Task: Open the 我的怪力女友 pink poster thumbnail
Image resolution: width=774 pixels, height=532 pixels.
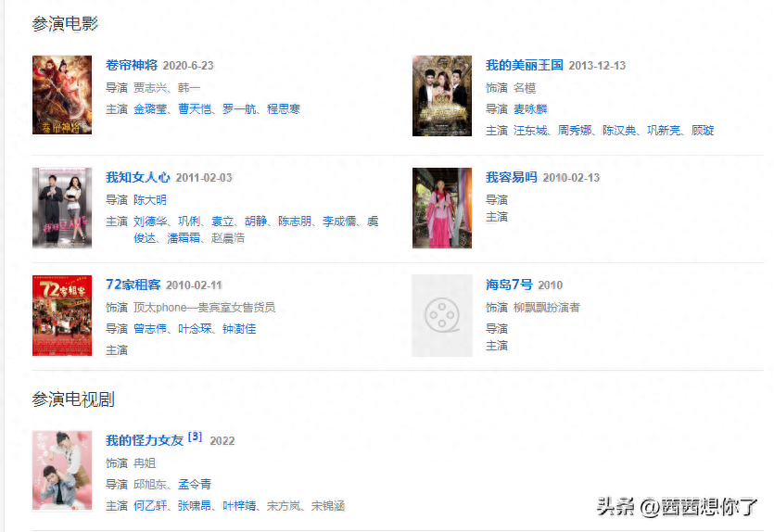Action: (62, 470)
